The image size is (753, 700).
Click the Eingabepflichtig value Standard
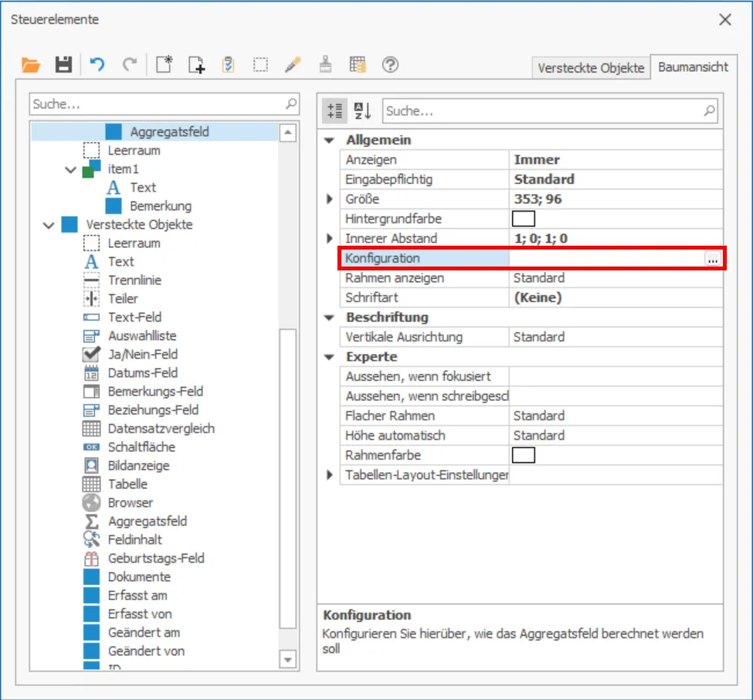tap(544, 180)
